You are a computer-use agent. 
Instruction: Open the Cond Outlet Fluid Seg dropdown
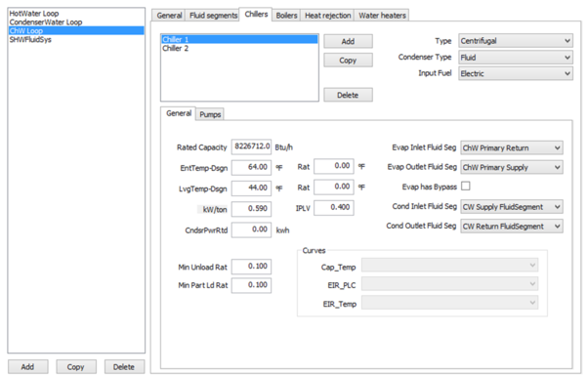(x=512, y=227)
